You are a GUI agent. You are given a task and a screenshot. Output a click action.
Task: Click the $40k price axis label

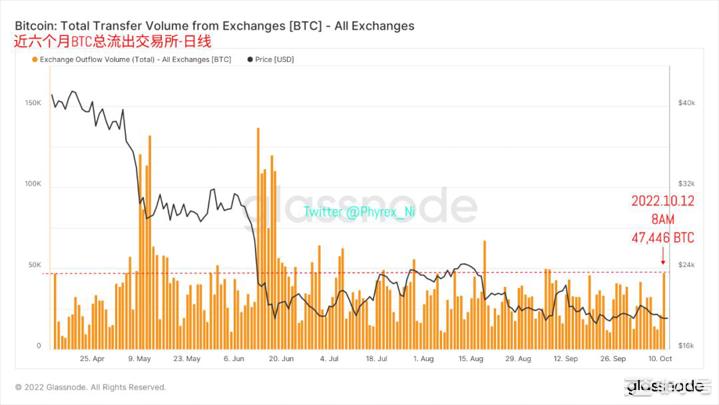tap(687, 103)
